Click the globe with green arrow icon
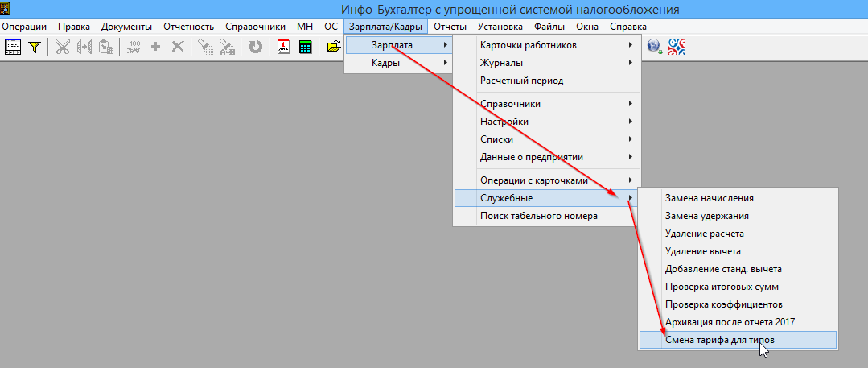 click(655, 47)
